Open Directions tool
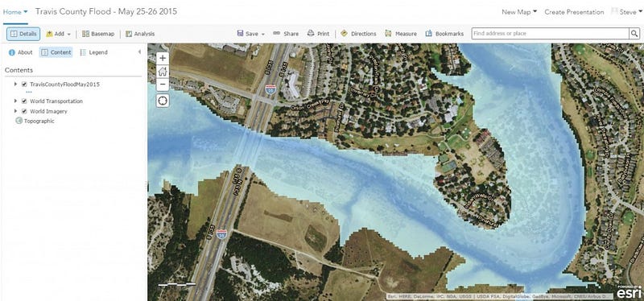 pyautogui.click(x=358, y=34)
